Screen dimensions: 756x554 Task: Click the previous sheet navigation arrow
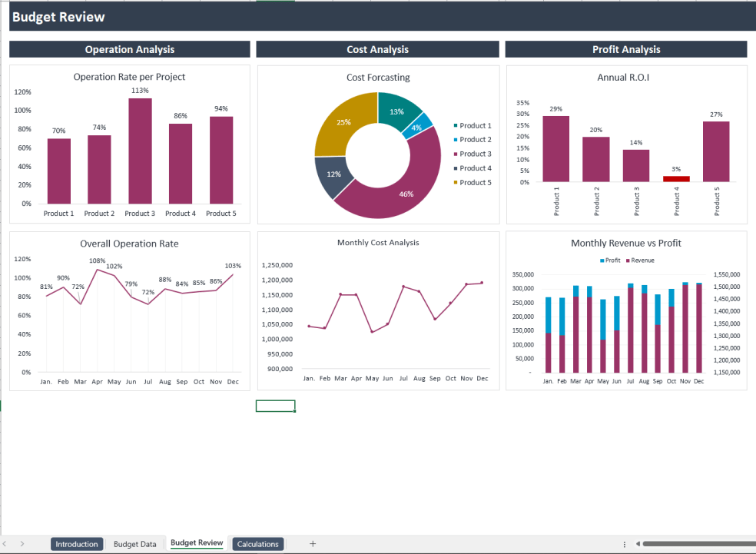6,543
